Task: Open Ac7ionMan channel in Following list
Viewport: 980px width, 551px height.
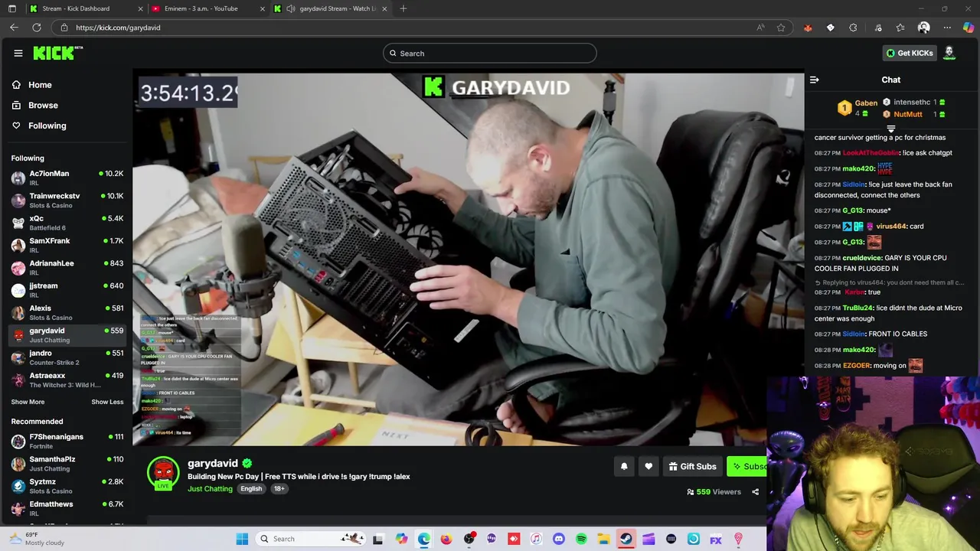Action: [67, 178]
